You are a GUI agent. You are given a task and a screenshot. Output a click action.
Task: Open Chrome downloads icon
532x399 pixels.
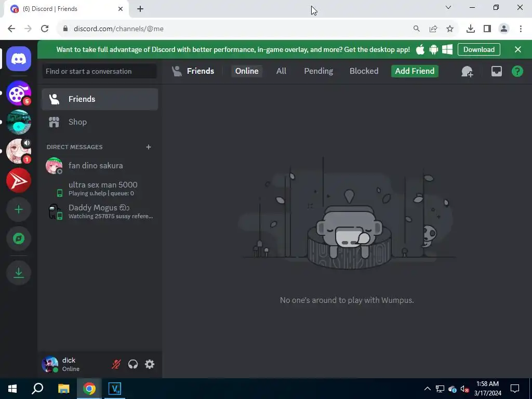pos(470,29)
